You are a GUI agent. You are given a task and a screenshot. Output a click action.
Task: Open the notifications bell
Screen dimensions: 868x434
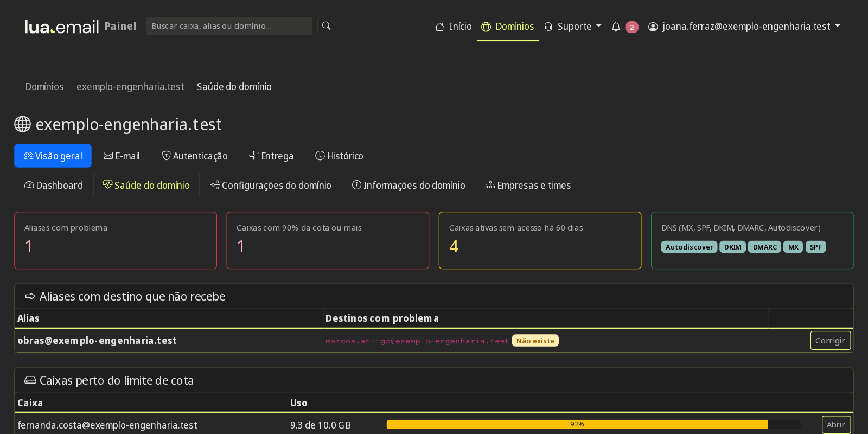coord(616,27)
